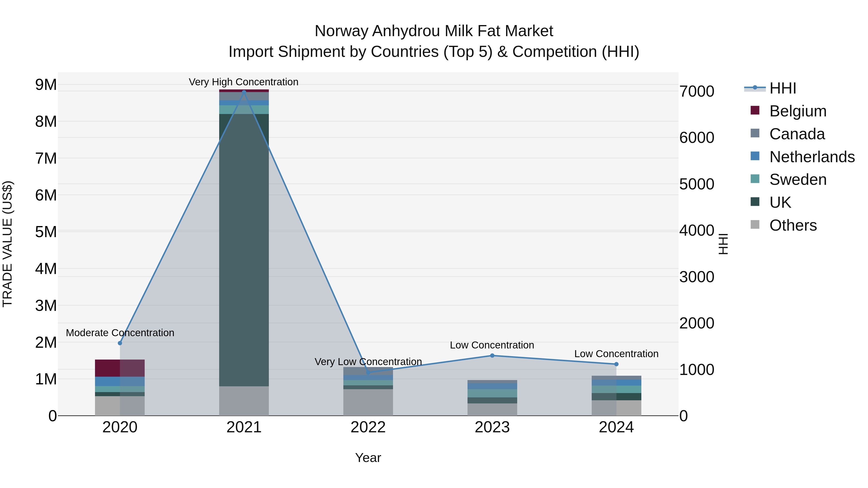
Task: Click the Others segment of the 2022 bar
Action: click(368, 402)
